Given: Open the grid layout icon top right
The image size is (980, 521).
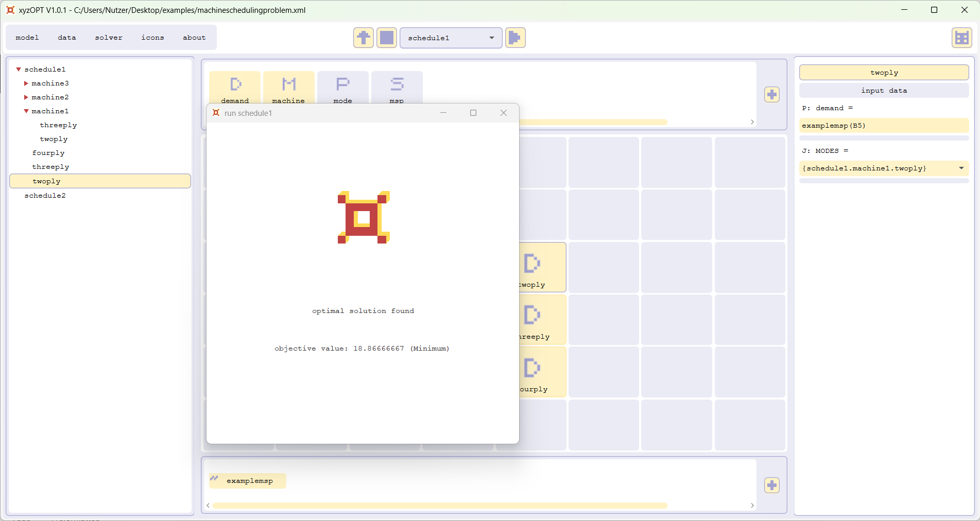Looking at the screenshot, I should [x=961, y=38].
